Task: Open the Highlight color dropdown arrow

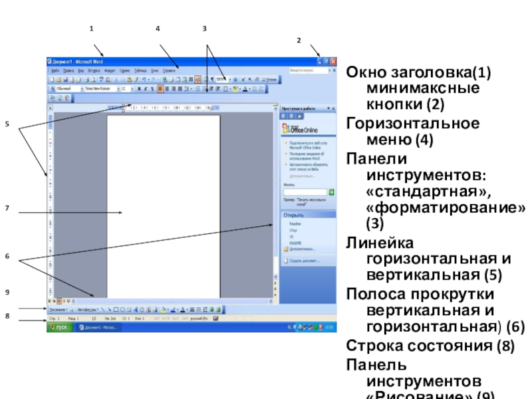Action: click(240, 88)
